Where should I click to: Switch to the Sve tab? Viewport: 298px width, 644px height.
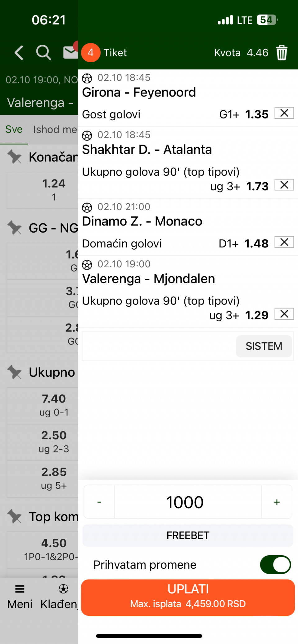point(14,129)
